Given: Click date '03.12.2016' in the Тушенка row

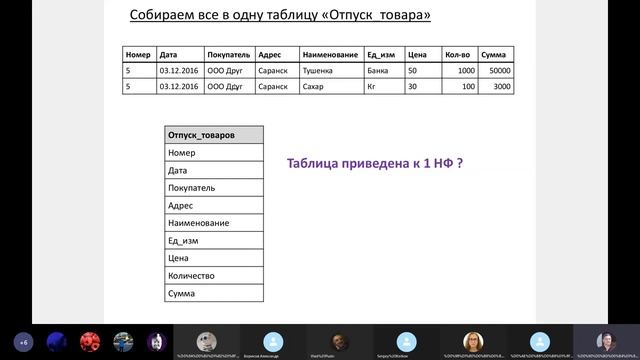Looking at the screenshot, I should (180, 70).
